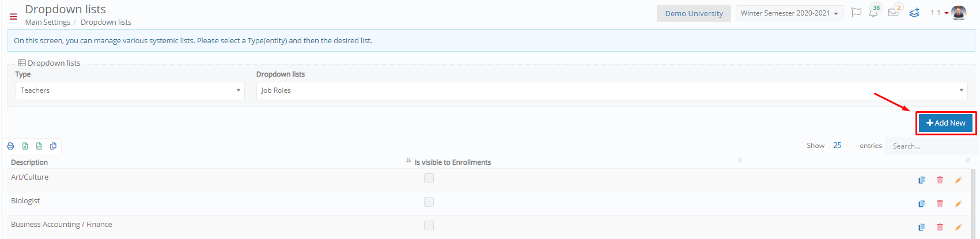Toggle Art/Culture visible to Enrollments checkbox
Screen dimensions: 980x239
(x=429, y=179)
